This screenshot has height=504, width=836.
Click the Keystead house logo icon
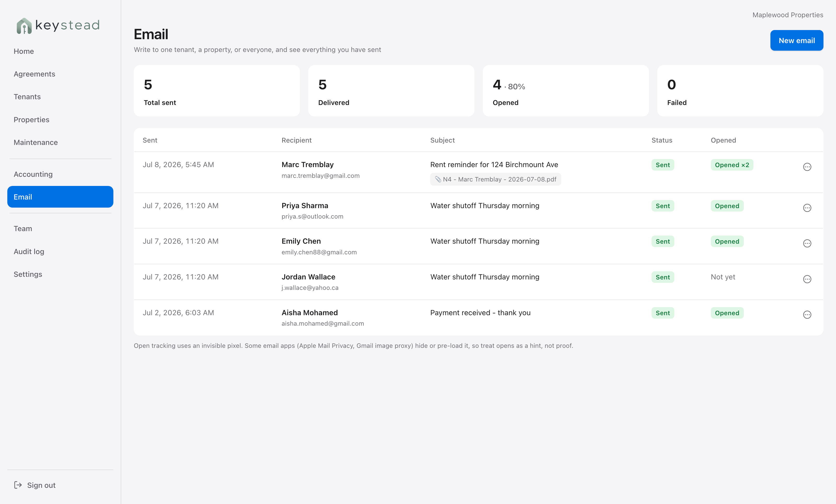click(x=24, y=26)
